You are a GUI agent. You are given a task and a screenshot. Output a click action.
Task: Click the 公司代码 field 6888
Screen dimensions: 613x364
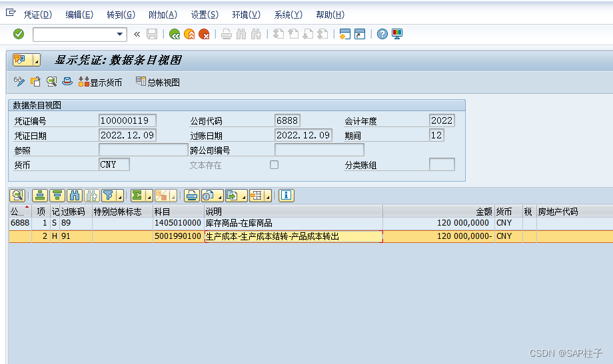click(x=287, y=120)
